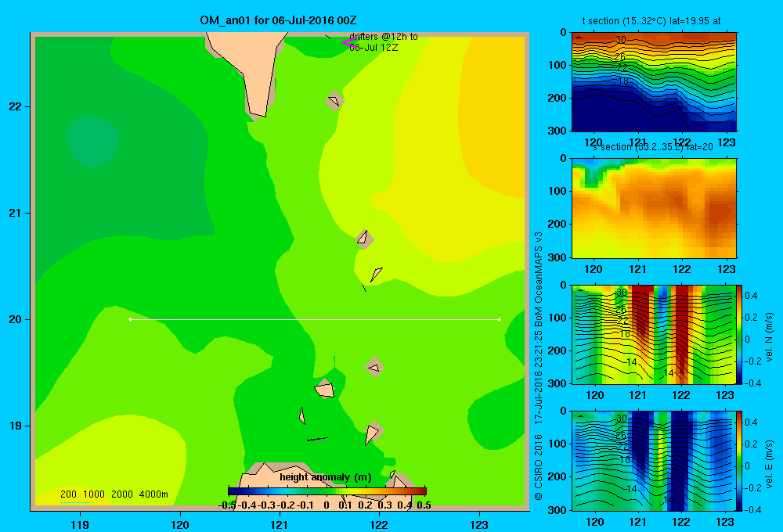The width and height of the screenshot is (783, 532).
Task: Click depth label 300 on the salinity section axis
Action: tap(557, 257)
